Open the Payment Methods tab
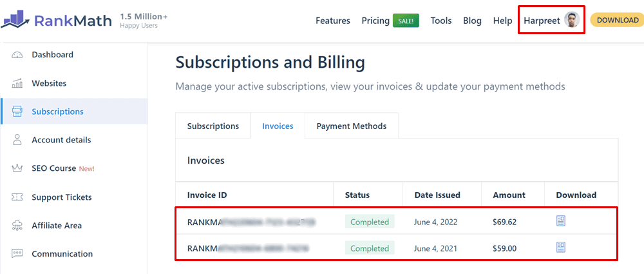644x274 pixels. 352,126
